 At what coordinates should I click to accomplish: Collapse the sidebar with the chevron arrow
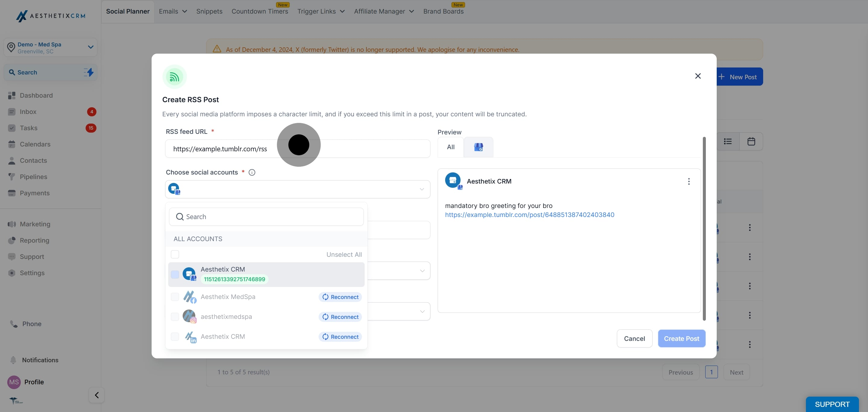point(97,395)
